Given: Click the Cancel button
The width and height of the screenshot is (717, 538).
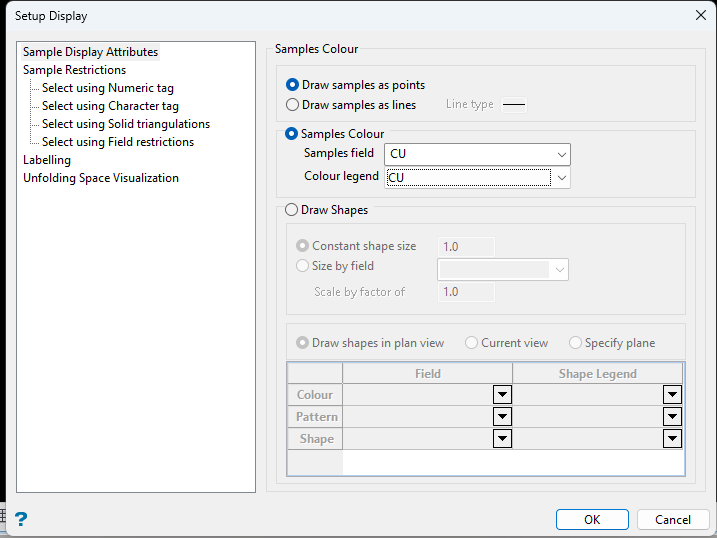Looking at the screenshot, I should pyautogui.click(x=673, y=519).
